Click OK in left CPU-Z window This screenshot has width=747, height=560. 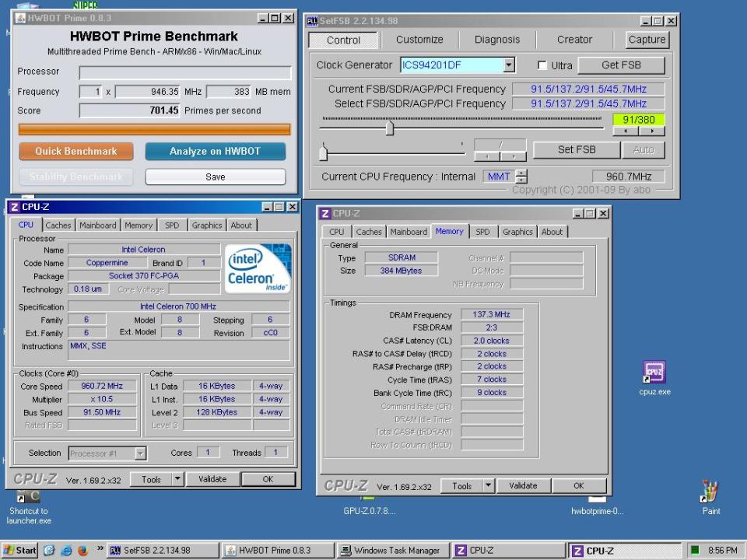coord(268,479)
